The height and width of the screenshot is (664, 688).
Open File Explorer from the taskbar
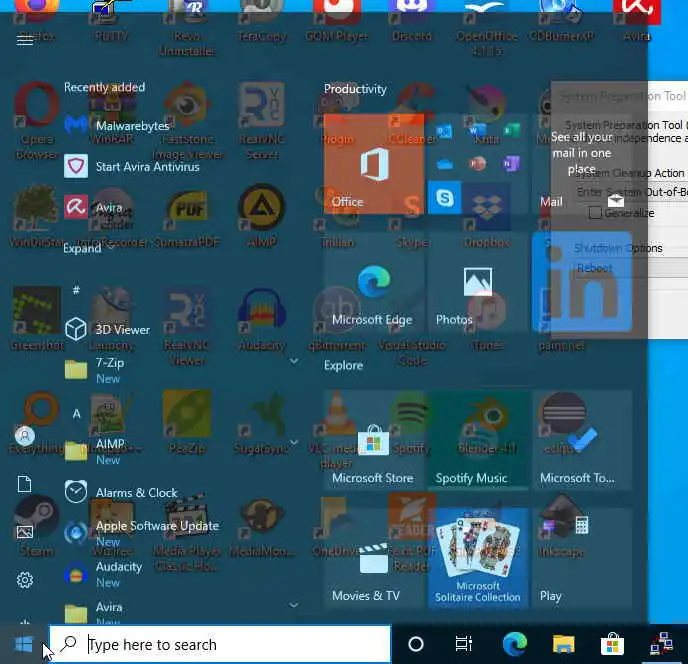click(x=563, y=644)
